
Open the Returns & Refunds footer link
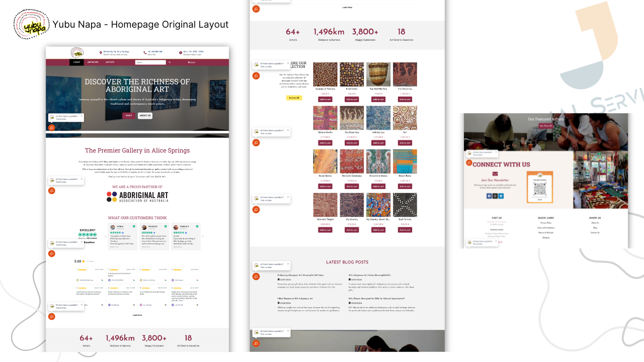[546, 233]
